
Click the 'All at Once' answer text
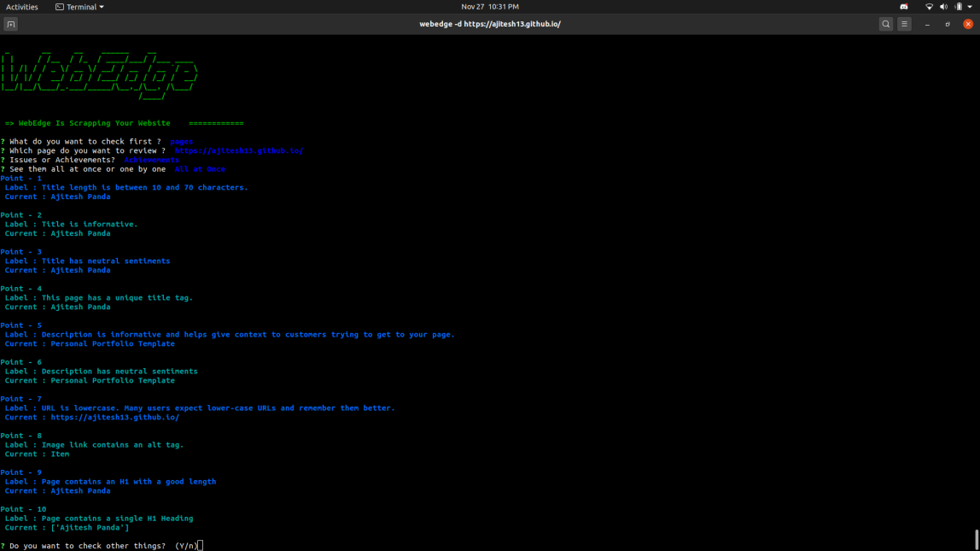click(200, 169)
